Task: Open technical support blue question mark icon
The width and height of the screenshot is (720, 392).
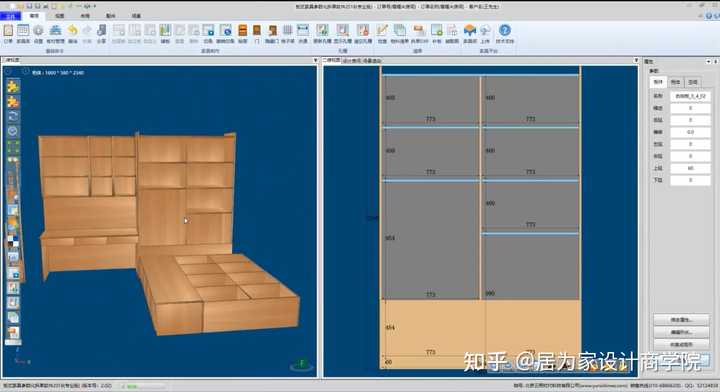Action: point(505,31)
